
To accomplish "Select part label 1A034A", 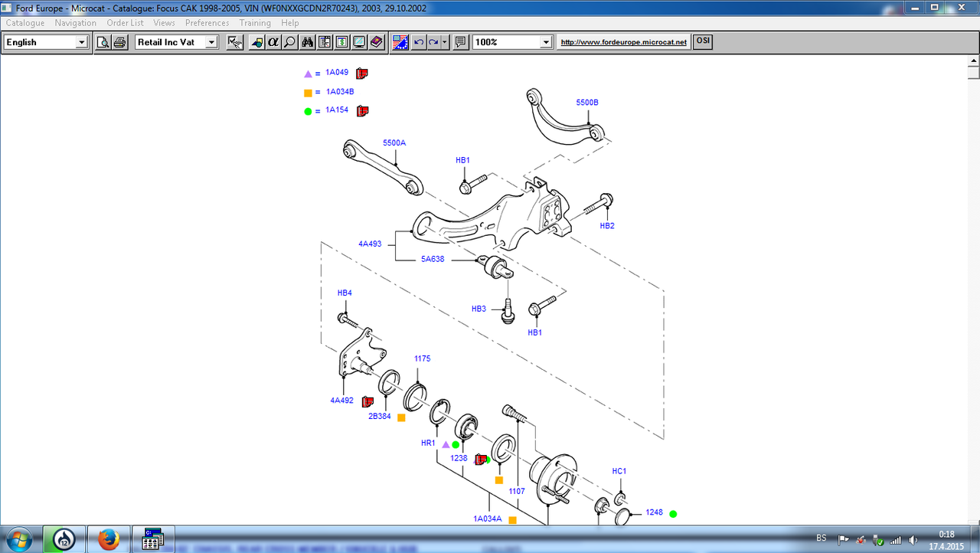I will point(488,519).
